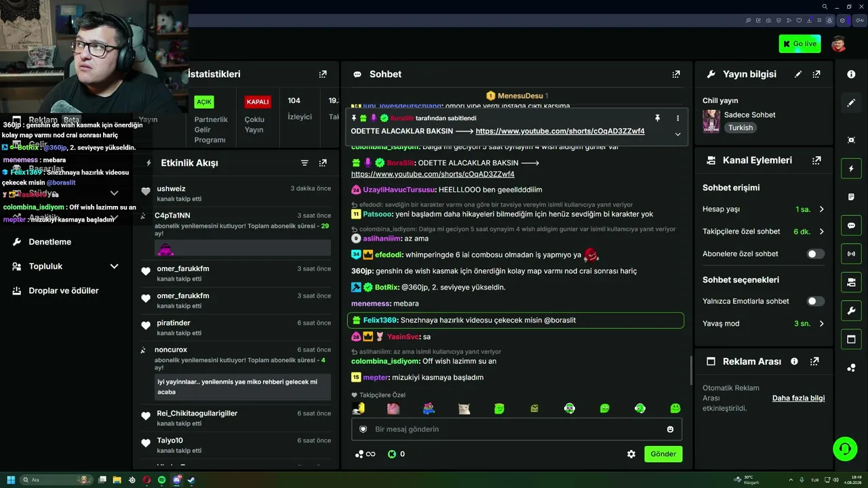The height and width of the screenshot is (488, 868).
Task: Click the KAPALI Çoklu Yayın status
Action: coord(258,115)
